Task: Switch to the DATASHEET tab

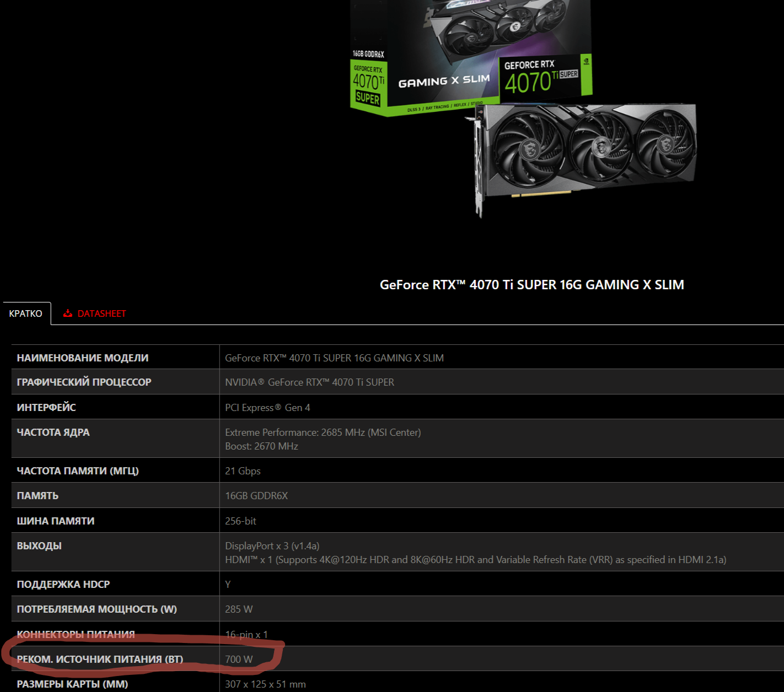Action: [x=101, y=313]
